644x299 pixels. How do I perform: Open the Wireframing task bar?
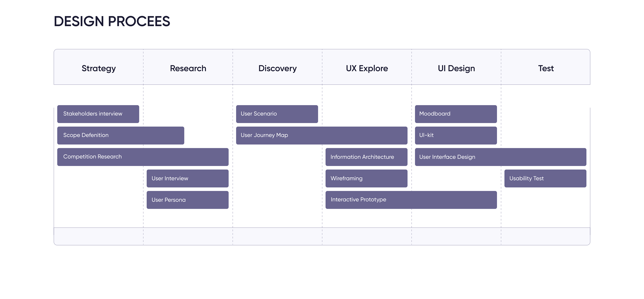[x=366, y=178]
